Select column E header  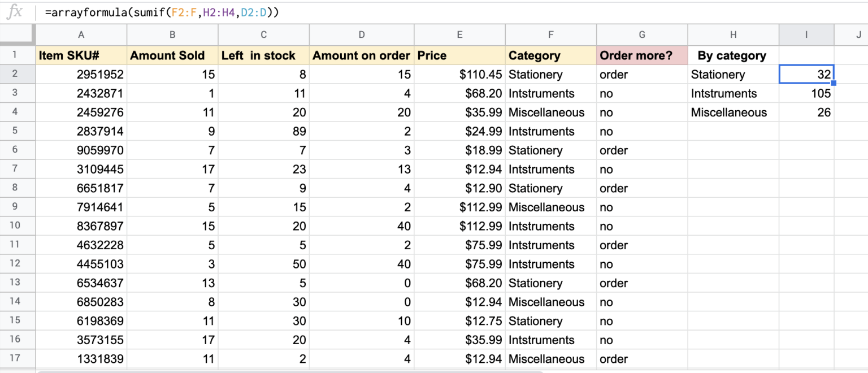459,34
